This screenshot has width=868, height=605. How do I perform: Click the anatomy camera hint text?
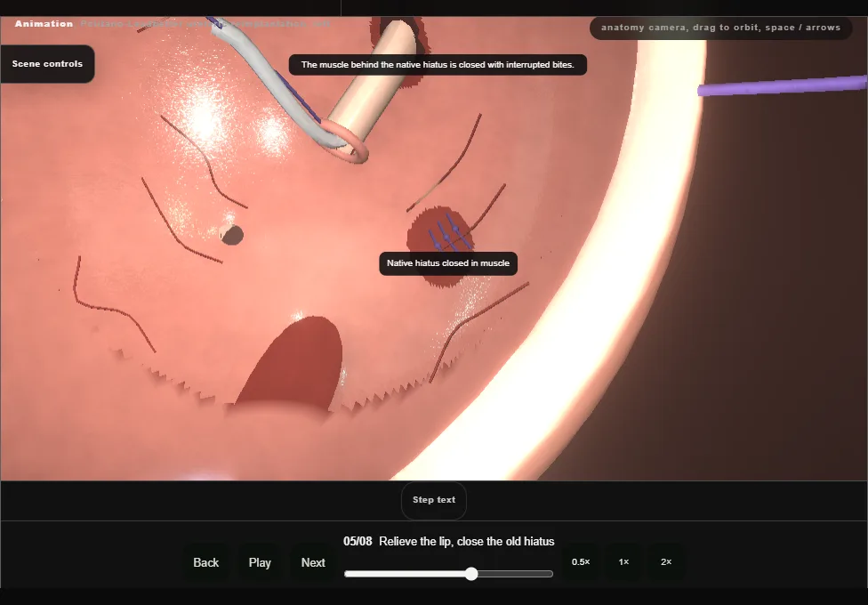[x=720, y=28]
